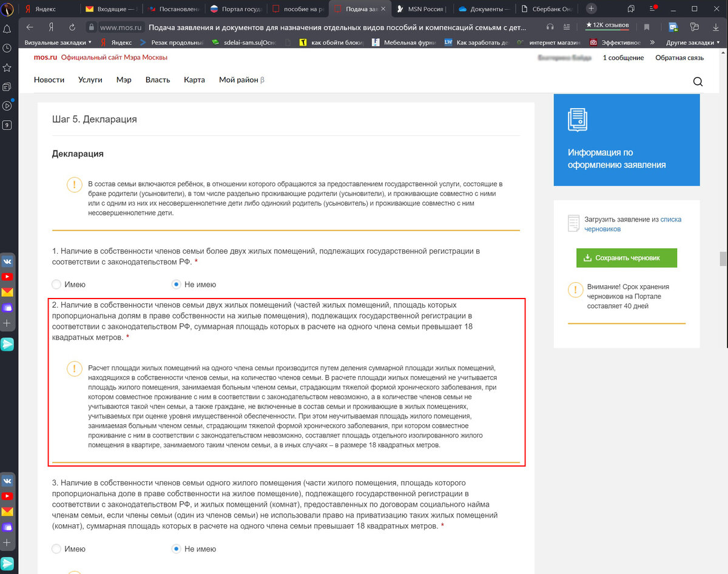This screenshot has width=728, height=574.
Task: Click the headphones read-aloud icon in address bar
Action: pos(550,27)
